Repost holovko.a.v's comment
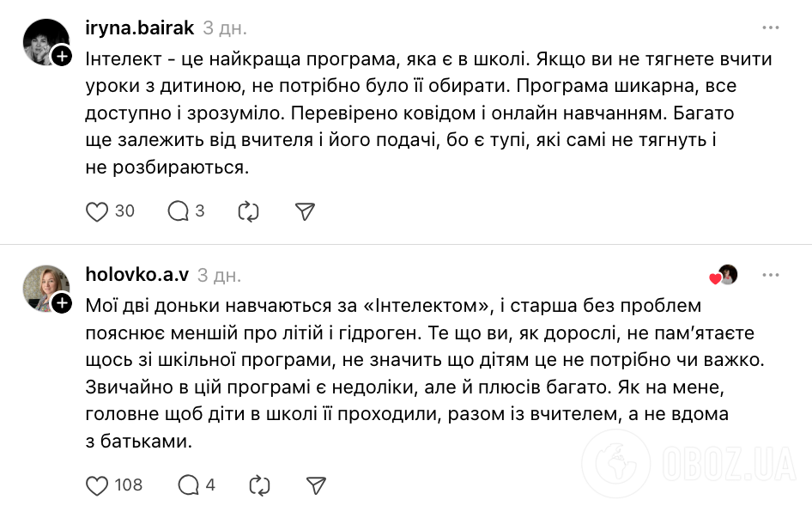Image resolution: width=812 pixels, height=512 pixels. pos(258,485)
